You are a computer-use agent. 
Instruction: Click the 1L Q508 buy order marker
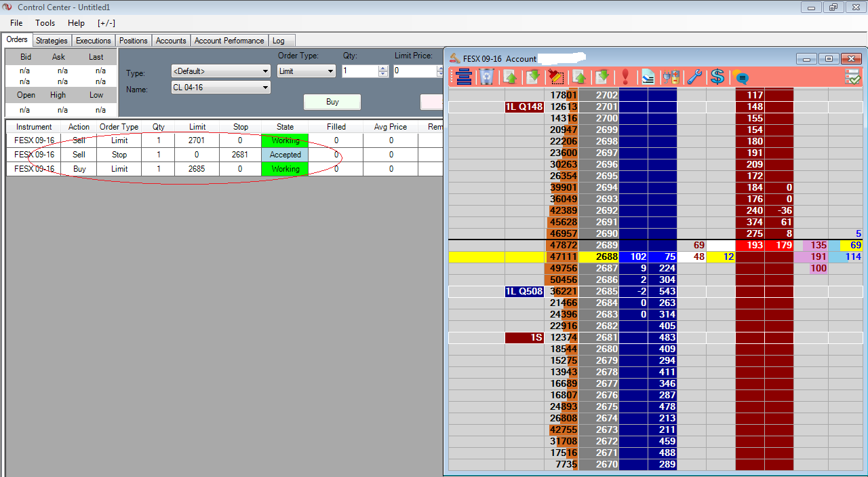(x=524, y=291)
